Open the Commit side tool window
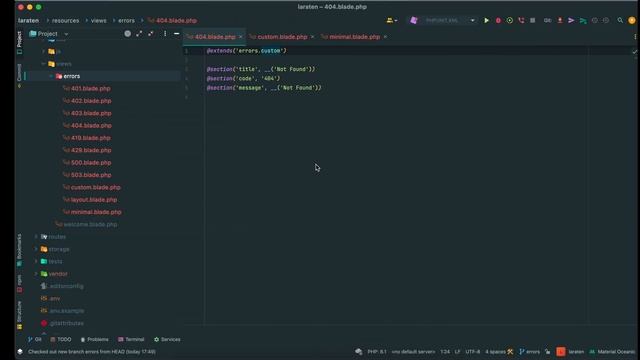 [19, 75]
